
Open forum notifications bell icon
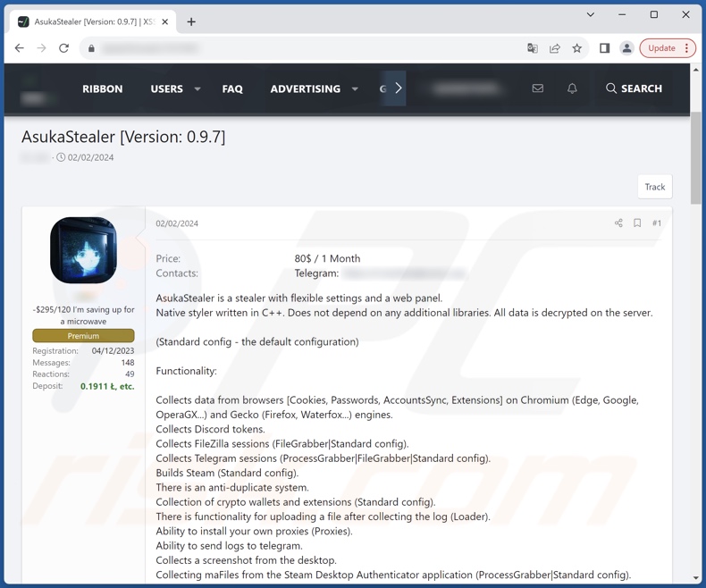(572, 88)
